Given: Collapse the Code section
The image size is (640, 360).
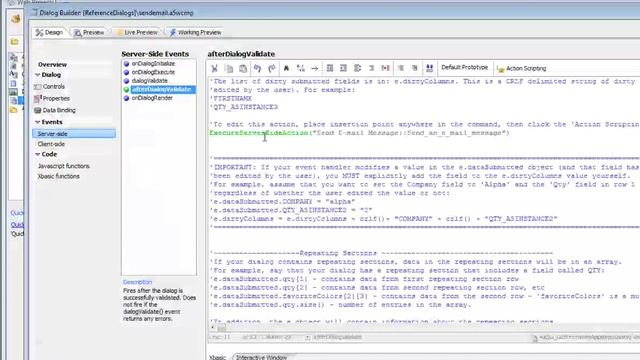Looking at the screenshot, I should pyautogui.click(x=38, y=154).
